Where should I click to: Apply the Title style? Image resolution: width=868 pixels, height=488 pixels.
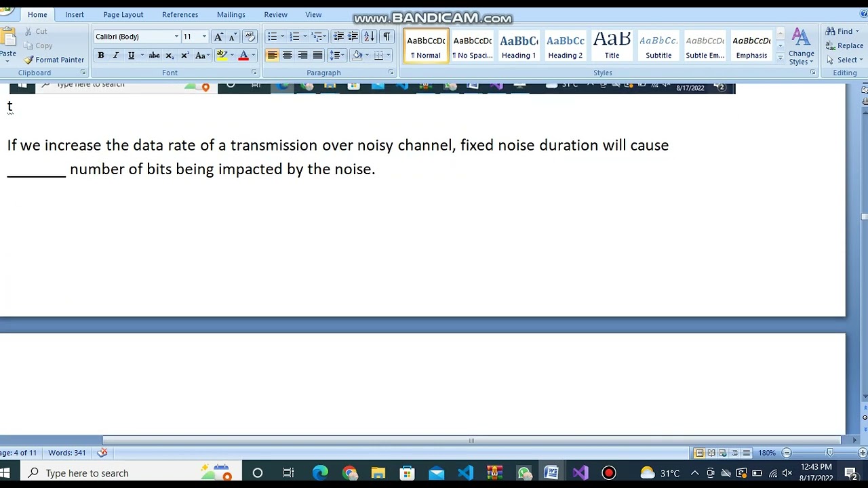pyautogui.click(x=612, y=46)
